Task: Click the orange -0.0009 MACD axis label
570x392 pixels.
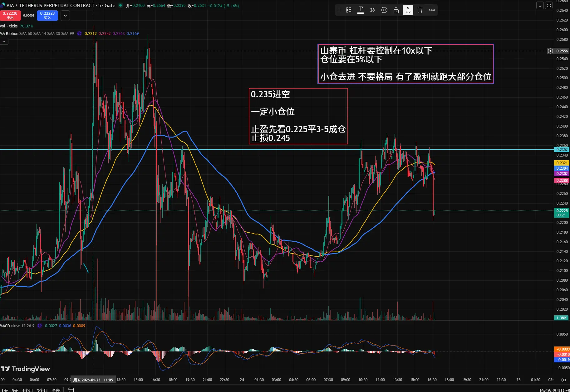Action: [562, 349]
